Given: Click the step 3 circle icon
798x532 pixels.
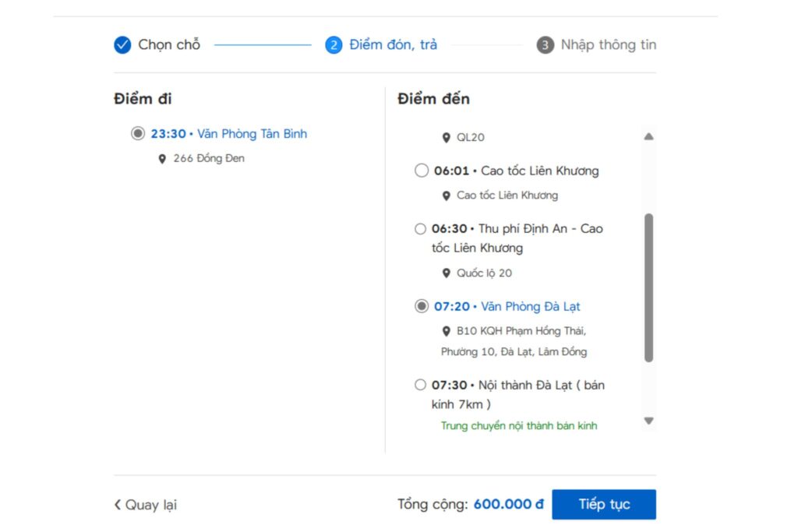Looking at the screenshot, I should coord(545,44).
